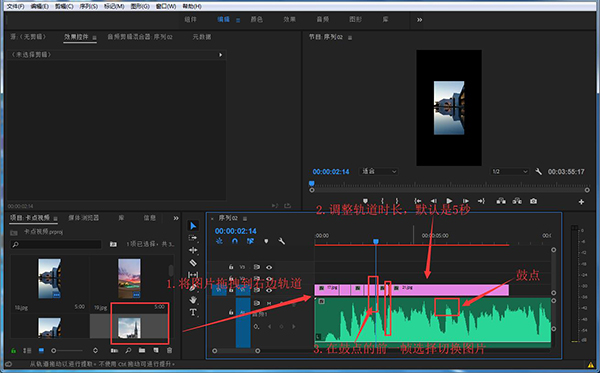Click the Find magnifier icon in project panel
This screenshot has height=373, width=600.
(x=128, y=350)
